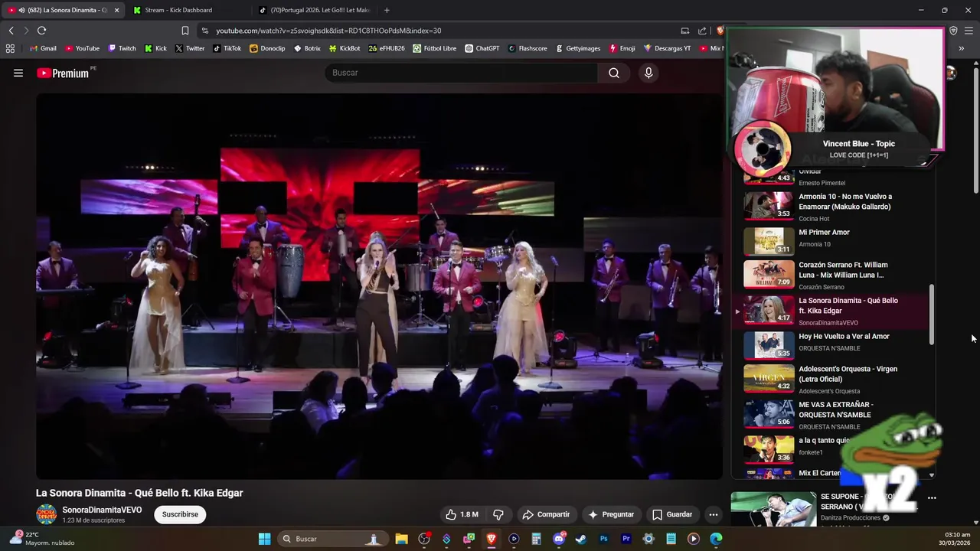Switch to Portugal 2026 TikTok tab
Viewport: 980px width, 551px height.
coord(314,10)
